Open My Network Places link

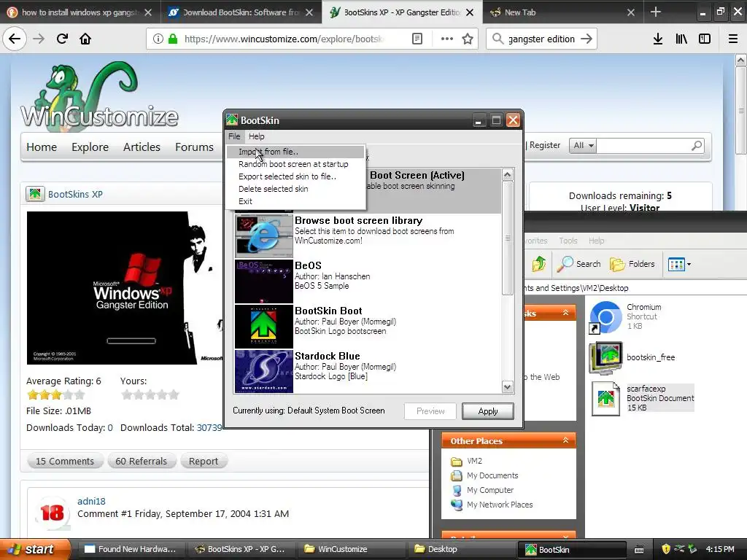499,505
